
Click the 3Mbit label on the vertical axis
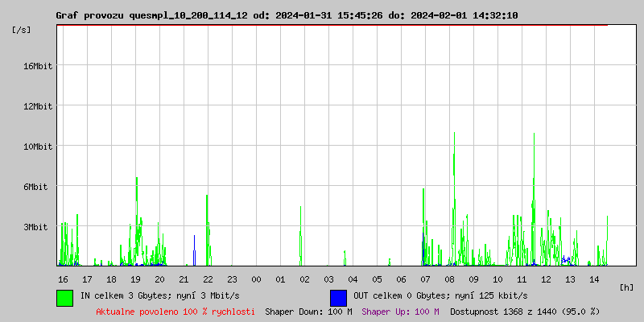click(x=35, y=227)
